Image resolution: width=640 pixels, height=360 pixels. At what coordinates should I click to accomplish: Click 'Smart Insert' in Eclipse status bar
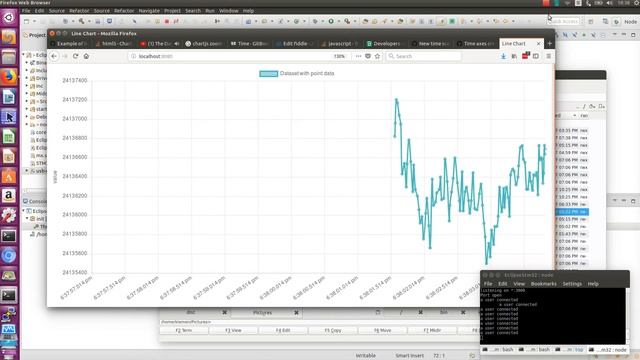click(409, 356)
